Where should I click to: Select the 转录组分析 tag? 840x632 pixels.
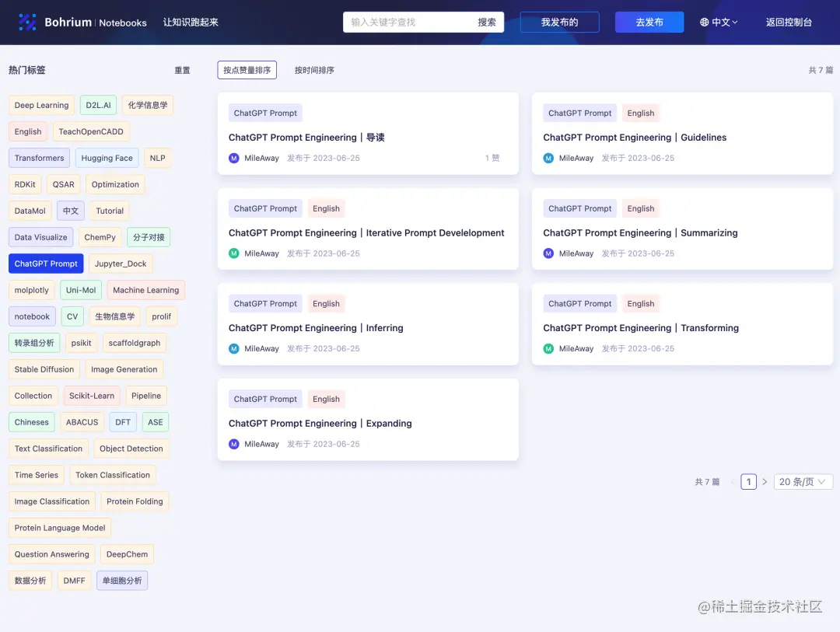point(34,343)
